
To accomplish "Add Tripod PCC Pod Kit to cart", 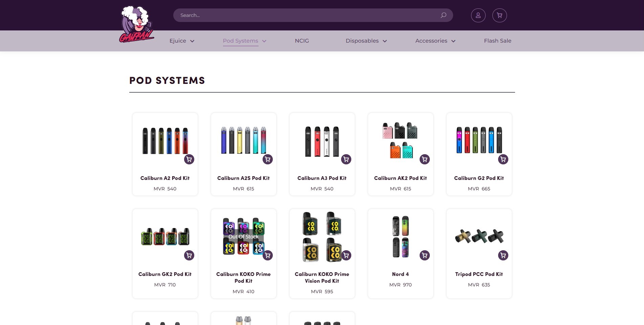I will [503, 255].
